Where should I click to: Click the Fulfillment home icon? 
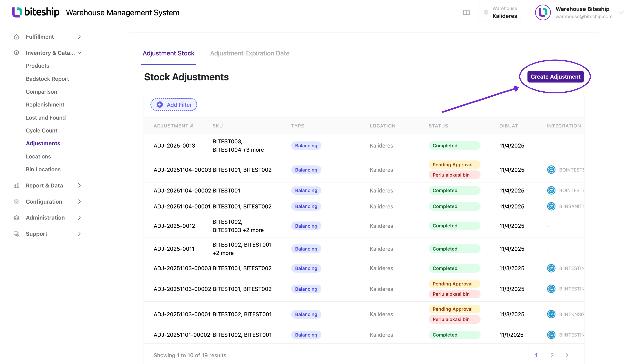[17, 37]
